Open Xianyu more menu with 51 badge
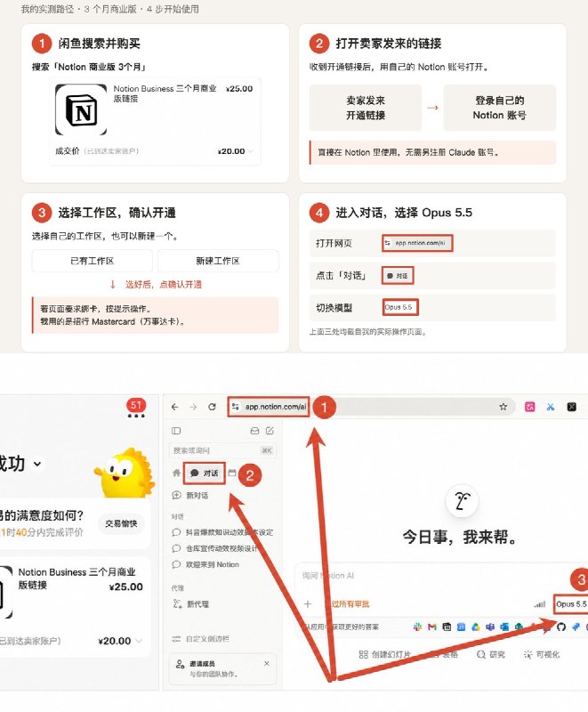The image size is (588, 712). 136,416
